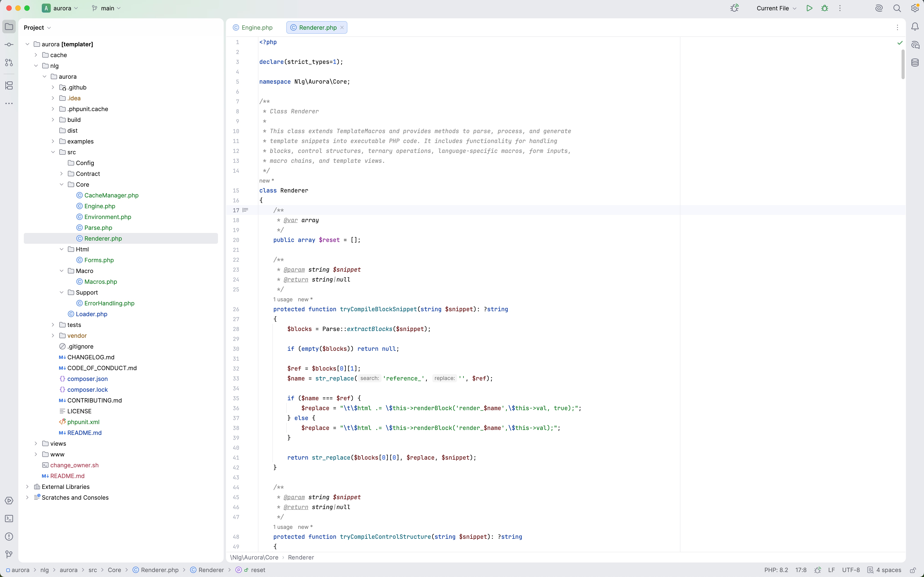Debug the current file
Viewport: 924px width, 577px height.
point(824,8)
